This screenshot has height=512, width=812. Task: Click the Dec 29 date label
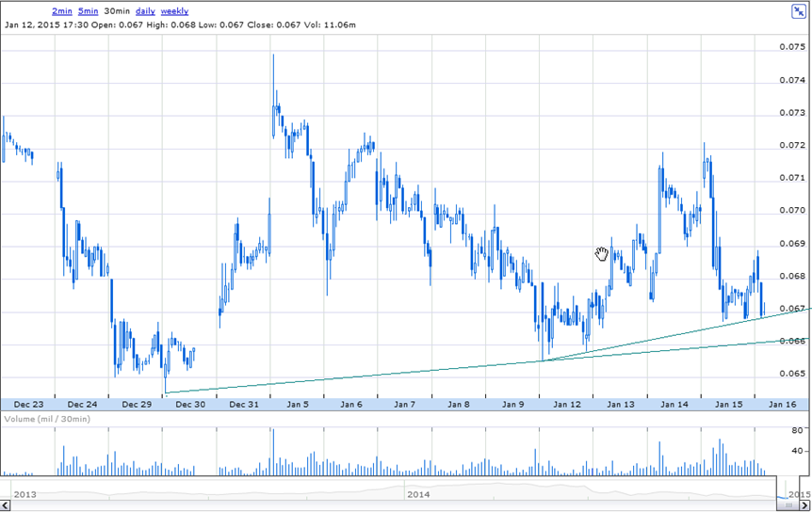coord(137,405)
